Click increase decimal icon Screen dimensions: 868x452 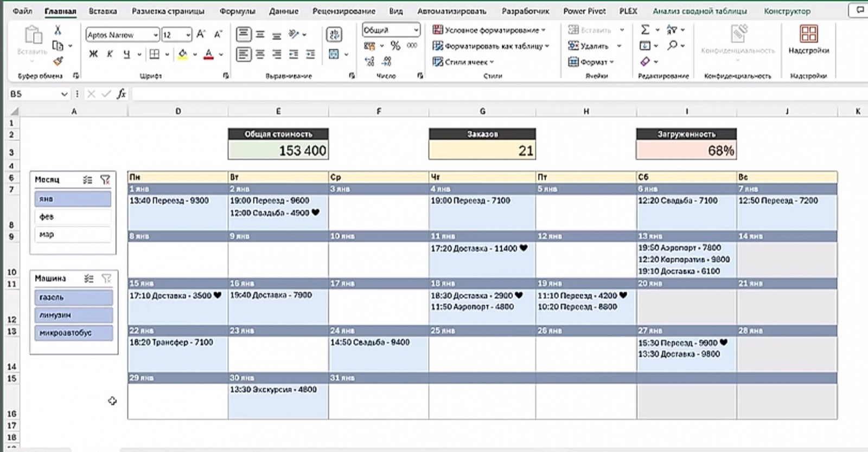point(369,61)
